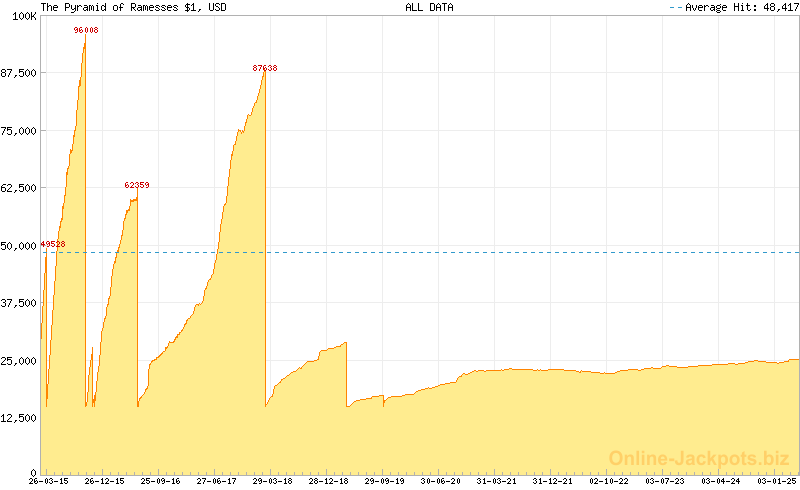Click the 87,500 y-axis label
Viewport: 800px width, 490px height.
coord(19,73)
